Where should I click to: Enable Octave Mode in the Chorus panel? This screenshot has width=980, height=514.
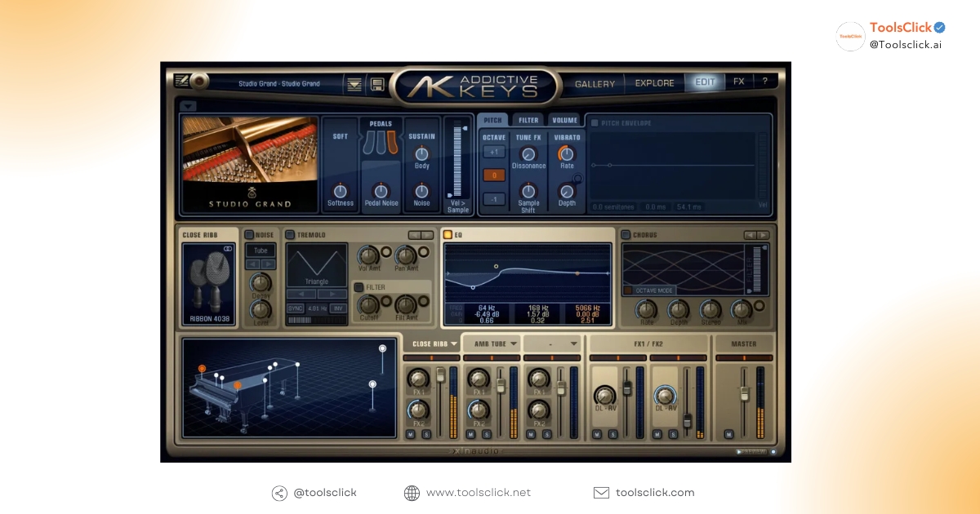click(x=627, y=290)
